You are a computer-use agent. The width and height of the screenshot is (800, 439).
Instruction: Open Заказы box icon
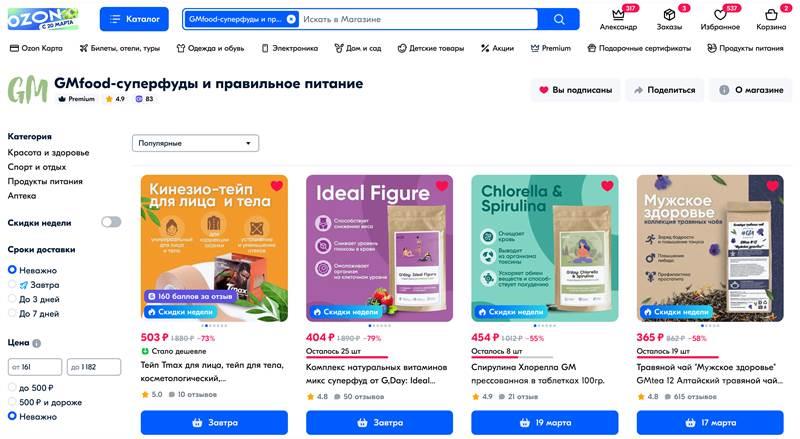669,14
